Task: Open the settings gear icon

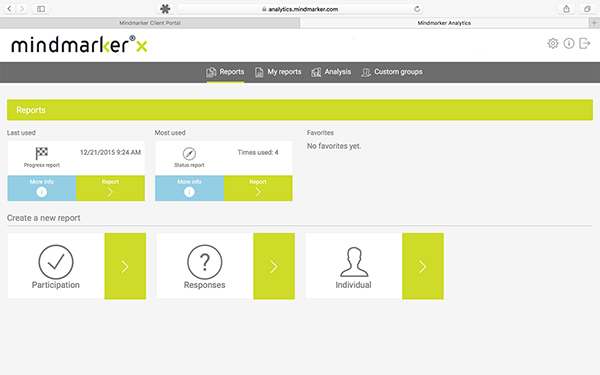Action: click(553, 43)
